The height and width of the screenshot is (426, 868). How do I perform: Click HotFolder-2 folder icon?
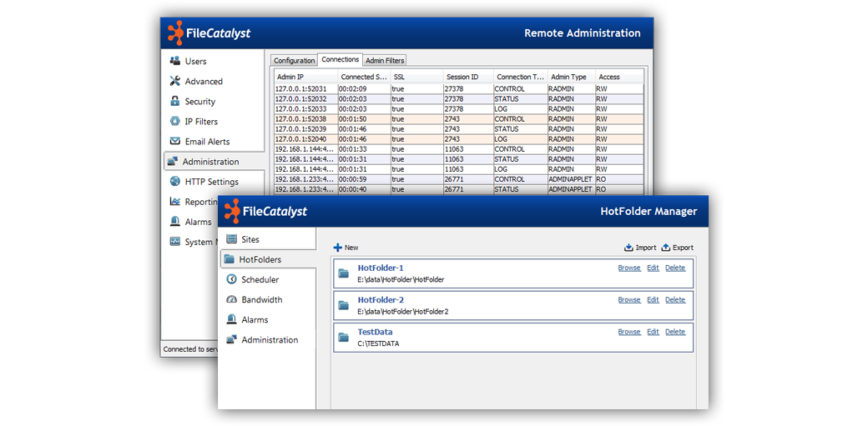(x=344, y=305)
